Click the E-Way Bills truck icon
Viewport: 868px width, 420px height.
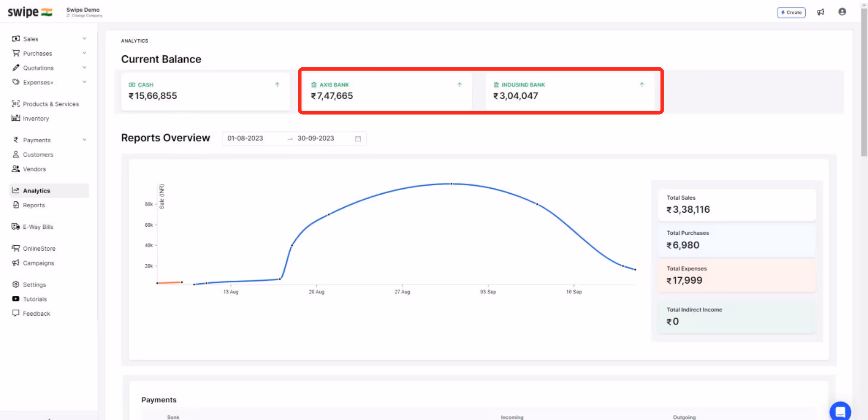coord(16,227)
